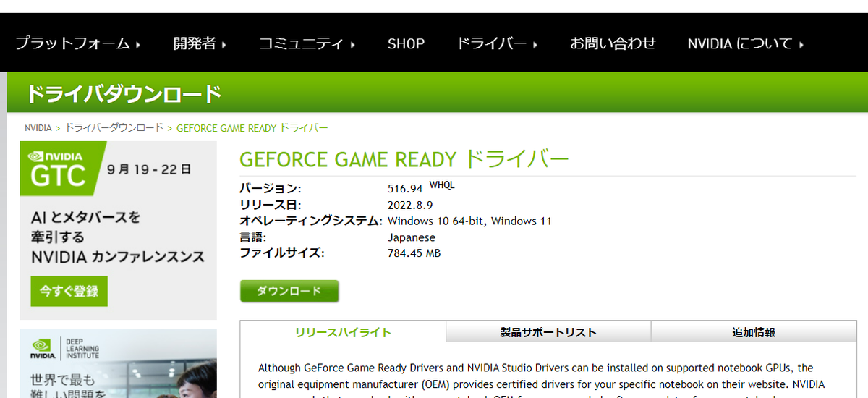Click お問い合わせ in the top bar
This screenshot has height=398, width=868.
[613, 43]
